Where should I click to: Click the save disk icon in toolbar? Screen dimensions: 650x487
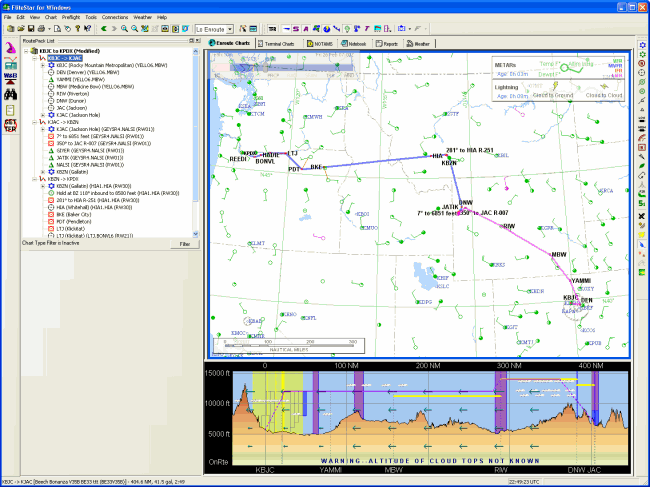[x=29, y=29]
